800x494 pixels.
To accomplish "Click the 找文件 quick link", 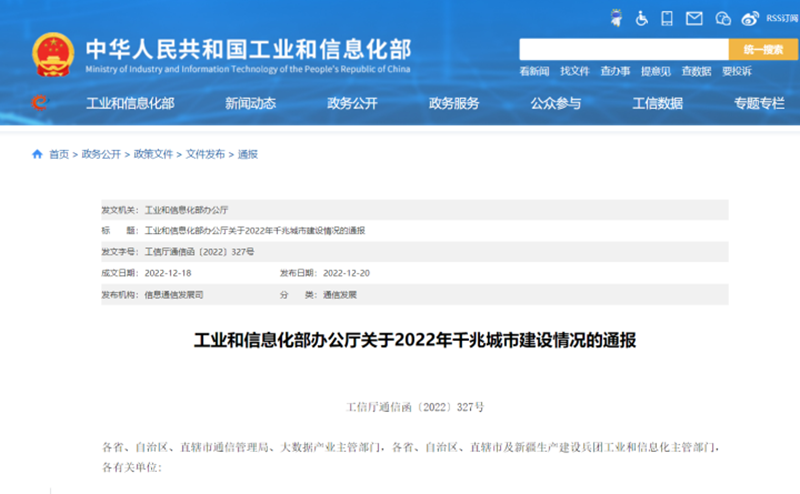I will pos(574,71).
